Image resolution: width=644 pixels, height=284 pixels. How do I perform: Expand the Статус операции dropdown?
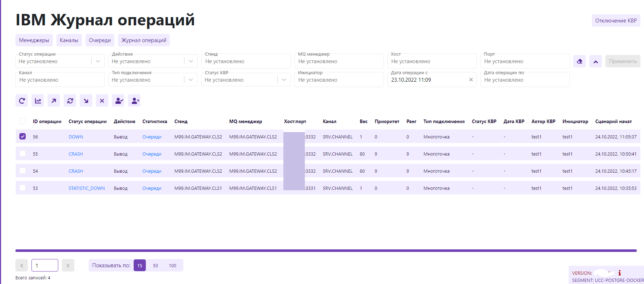[98, 61]
